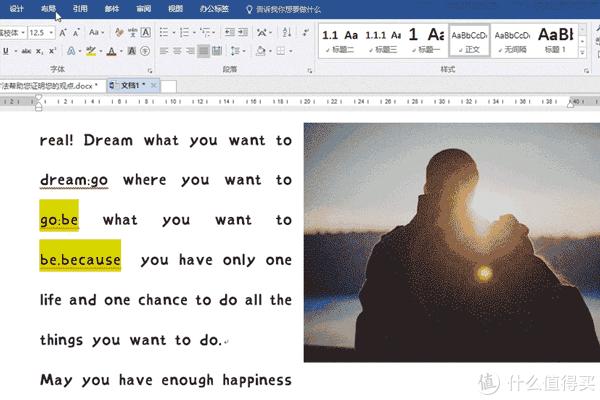Click the Increase Indent icon
This screenshot has height=400, width=600.
click(243, 33)
